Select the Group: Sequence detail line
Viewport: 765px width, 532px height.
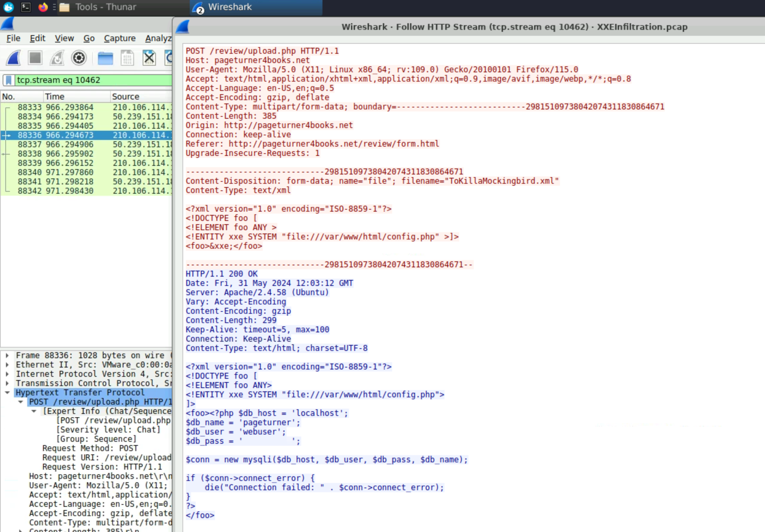[x=96, y=439]
